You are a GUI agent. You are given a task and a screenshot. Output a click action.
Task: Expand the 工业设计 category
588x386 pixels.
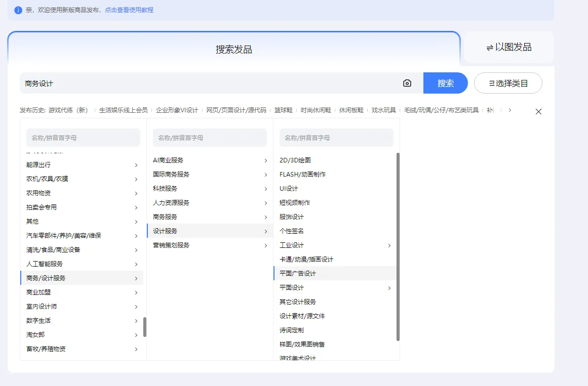[388, 245]
